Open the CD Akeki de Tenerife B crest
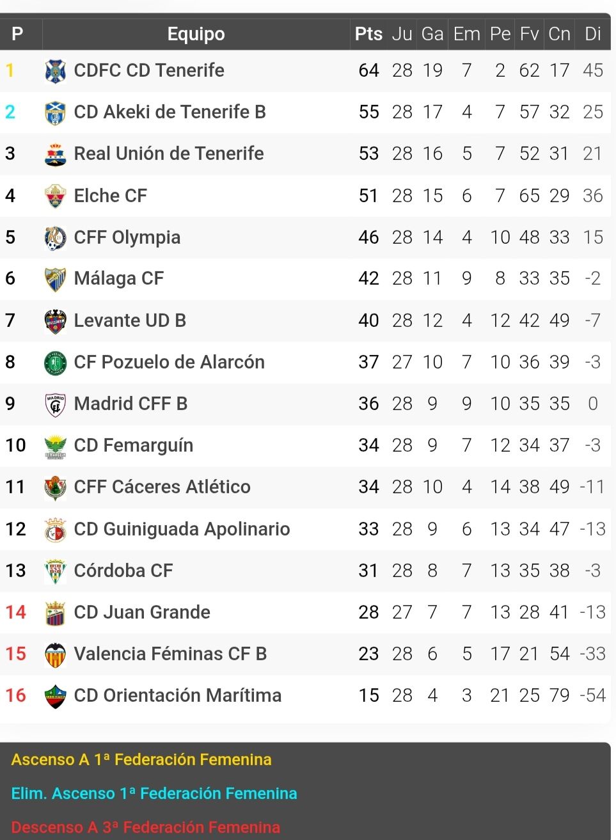 56,113
